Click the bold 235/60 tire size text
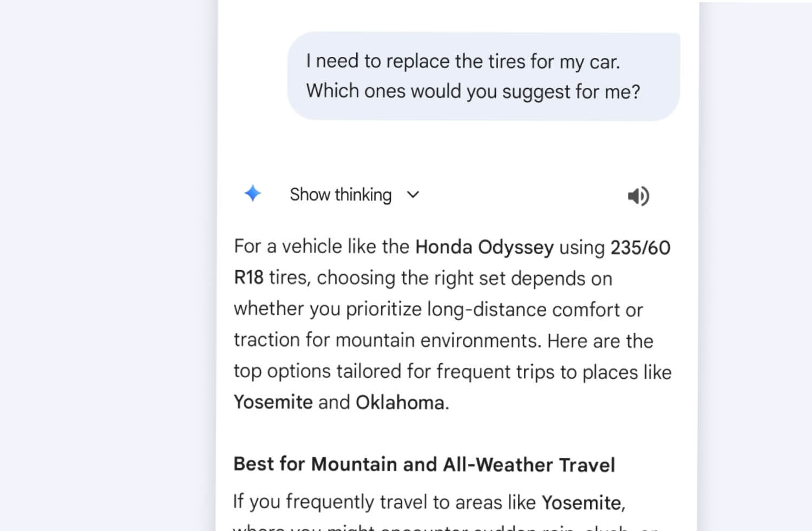Image resolution: width=812 pixels, height=531 pixels. coord(640,248)
